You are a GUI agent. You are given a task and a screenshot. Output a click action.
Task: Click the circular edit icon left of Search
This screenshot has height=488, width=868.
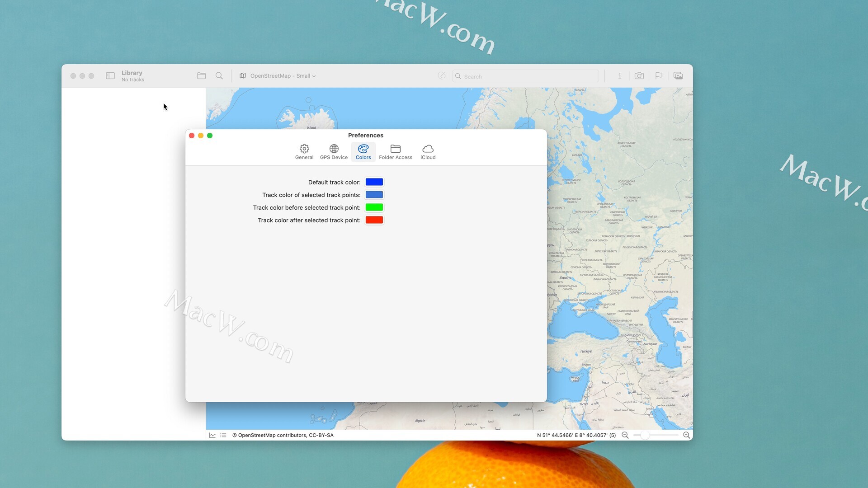pyautogui.click(x=442, y=76)
